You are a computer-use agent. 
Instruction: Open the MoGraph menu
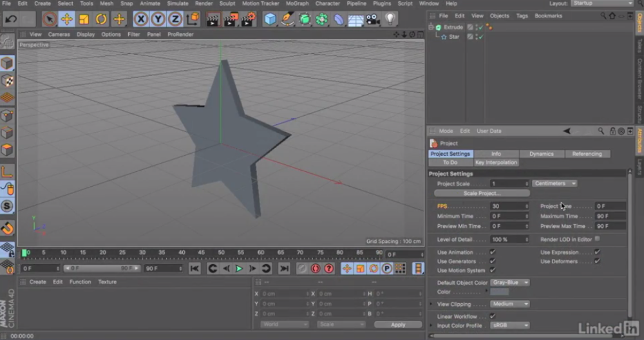coord(297,3)
